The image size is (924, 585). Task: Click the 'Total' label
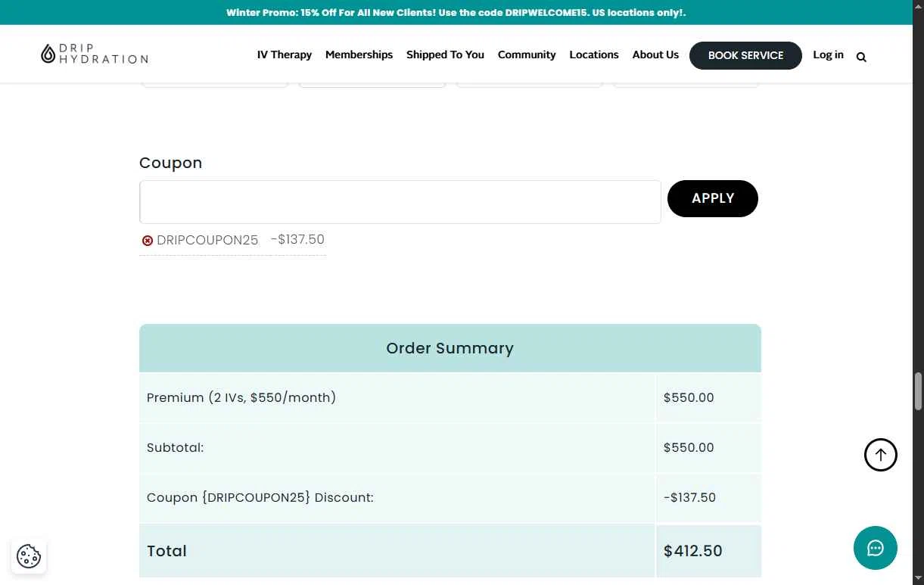(x=166, y=551)
